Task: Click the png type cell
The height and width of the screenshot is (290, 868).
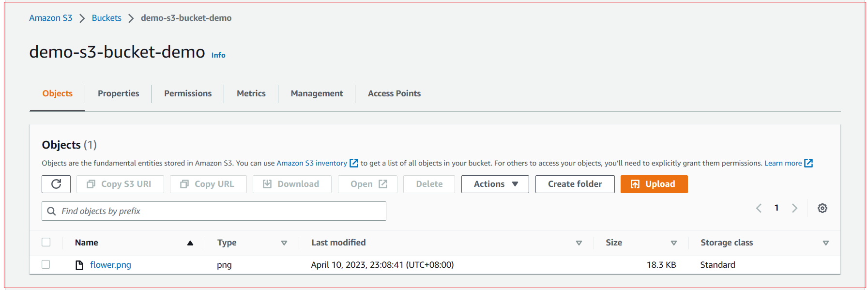Action: point(224,265)
